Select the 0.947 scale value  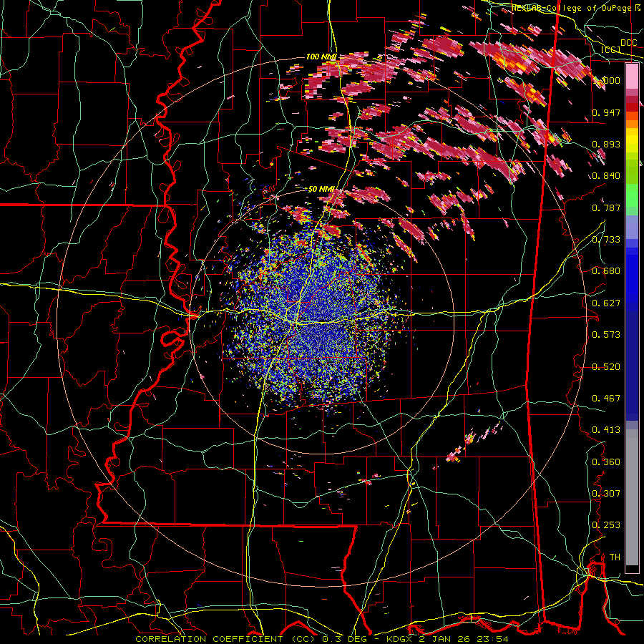click(x=606, y=112)
